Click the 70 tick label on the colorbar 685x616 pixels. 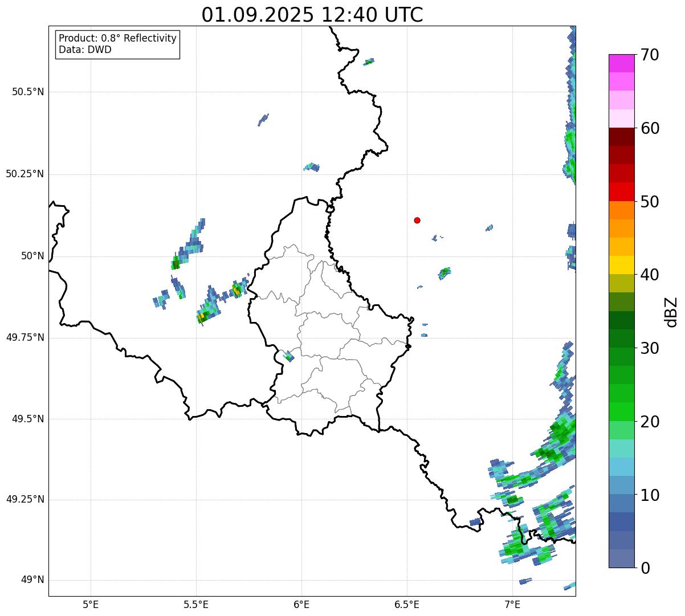coord(650,55)
